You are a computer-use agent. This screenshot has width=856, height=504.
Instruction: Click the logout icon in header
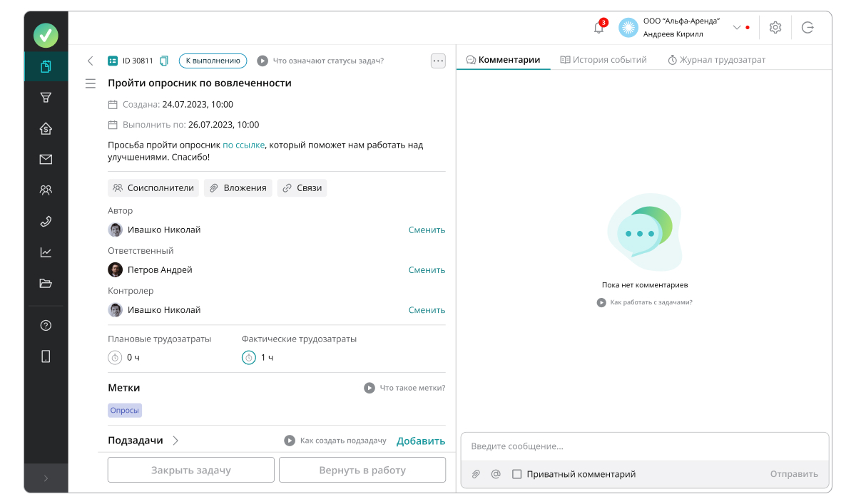pos(807,28)
